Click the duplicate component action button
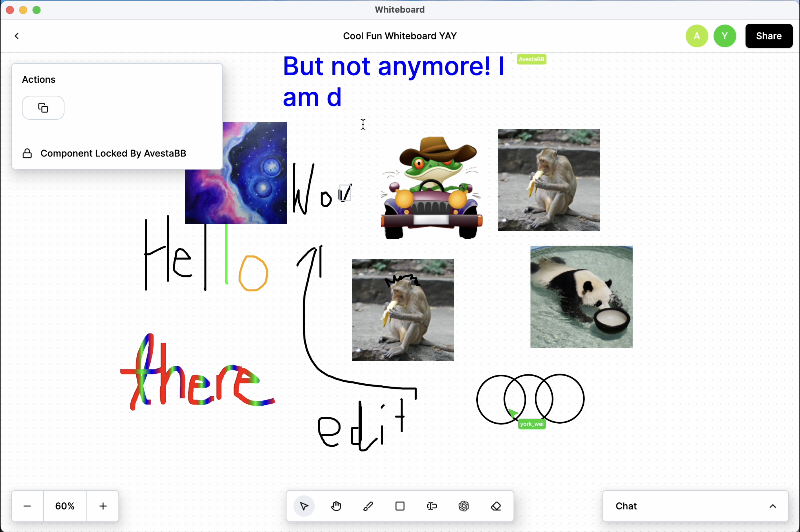The width and height of the screenshot is (800, 532). pyautogui.click(x=43, y=108)
